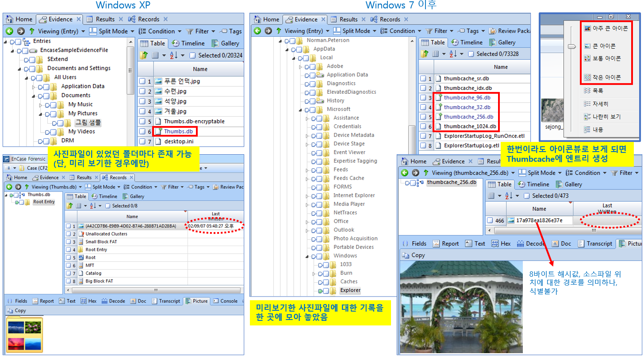The width and height of the screenshot is (644, 358).
Task: Toggle Selected 0/73328 checkbox
Action: tap(471, 54)
